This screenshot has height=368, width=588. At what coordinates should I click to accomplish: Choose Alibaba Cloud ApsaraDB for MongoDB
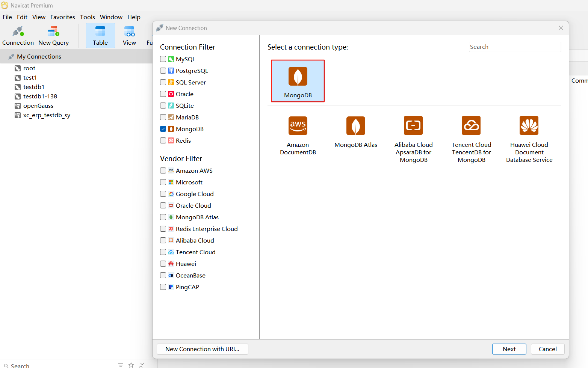pyautogui.click(x=414, y=140)
